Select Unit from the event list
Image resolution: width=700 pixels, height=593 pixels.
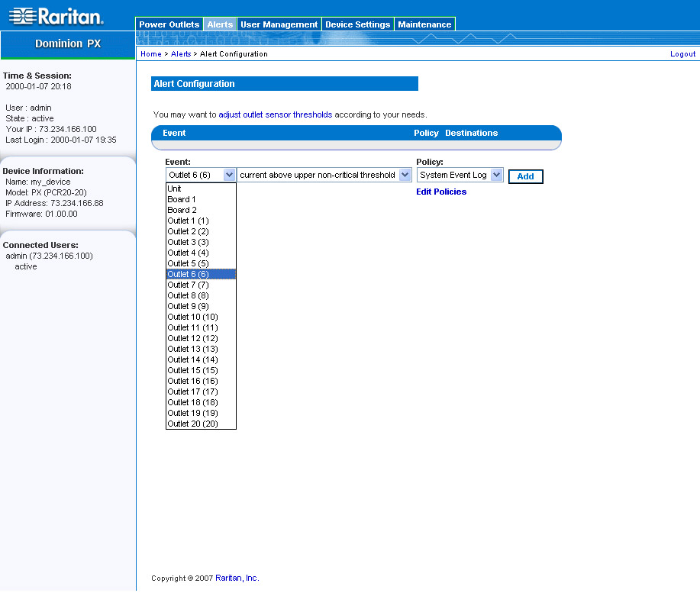click(175, 189)
